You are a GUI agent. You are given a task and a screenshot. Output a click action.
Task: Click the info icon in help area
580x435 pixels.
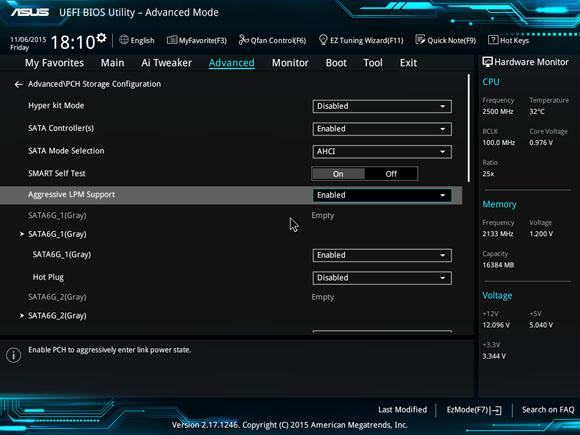point(14,355)
